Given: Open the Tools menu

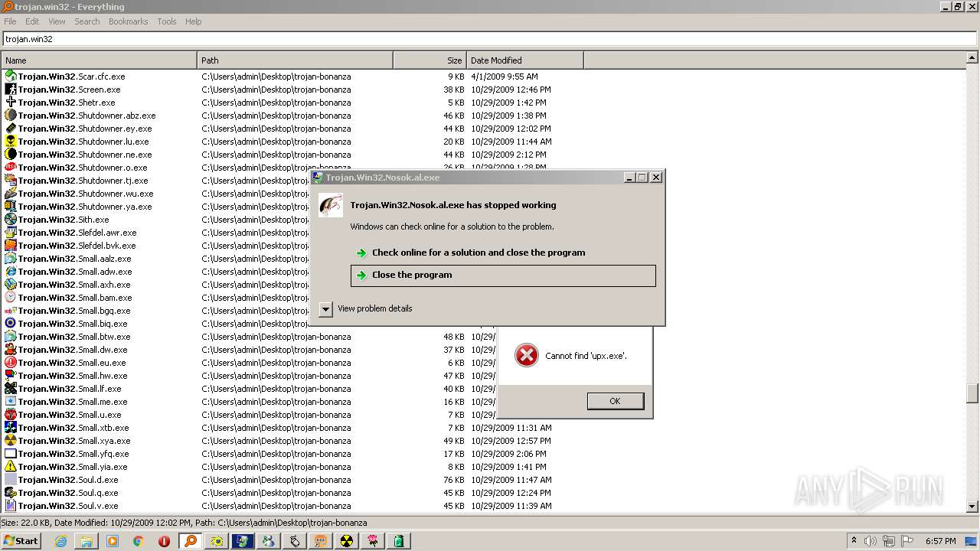Looking at the screenshot, I should click(167, 21).
